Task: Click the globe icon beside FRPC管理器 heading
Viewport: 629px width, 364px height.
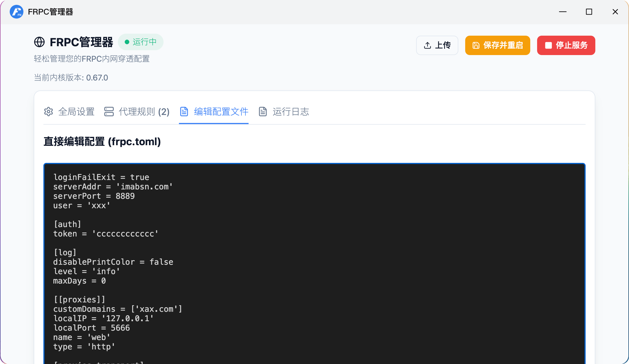Action: [x=39, y=42]
